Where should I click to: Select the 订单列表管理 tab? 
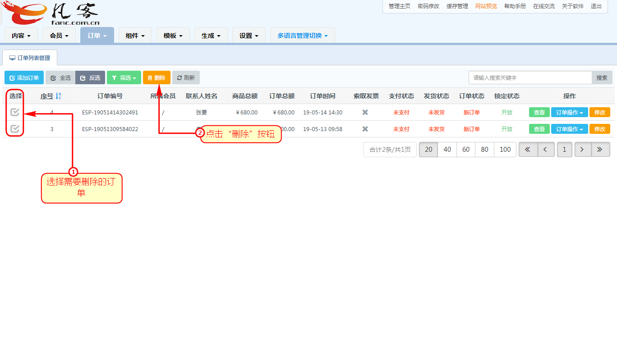[x=30, y=58]
